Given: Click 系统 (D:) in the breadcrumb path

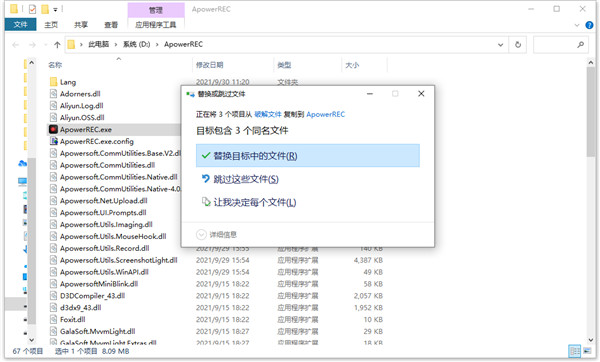Looking at the screenshot, I should [x=136, y=44].
